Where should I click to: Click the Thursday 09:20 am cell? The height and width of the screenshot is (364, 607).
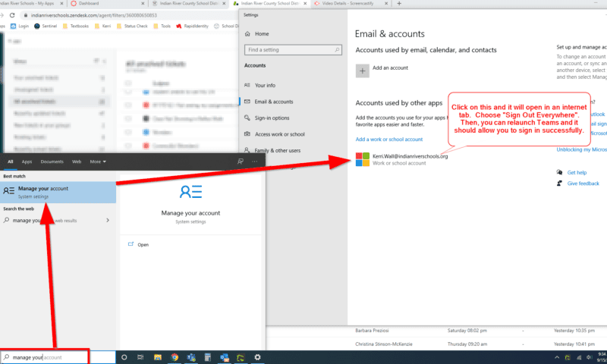tap(467, 344)
